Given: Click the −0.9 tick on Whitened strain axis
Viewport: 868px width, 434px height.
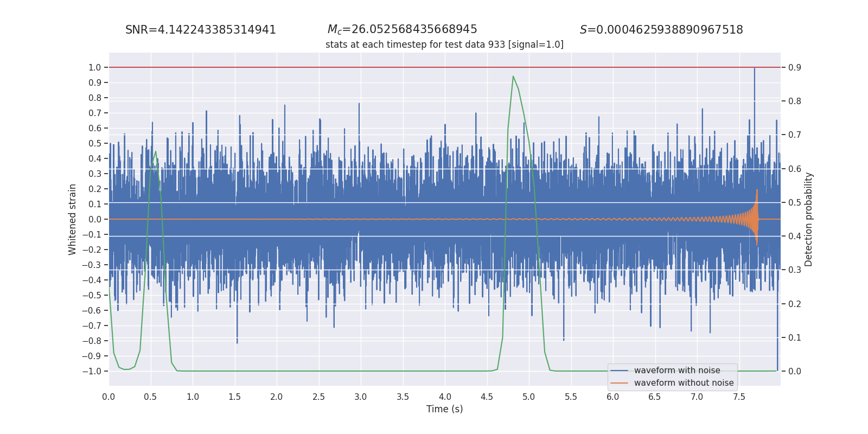Looking at the screenshot, I should [92, 356].
